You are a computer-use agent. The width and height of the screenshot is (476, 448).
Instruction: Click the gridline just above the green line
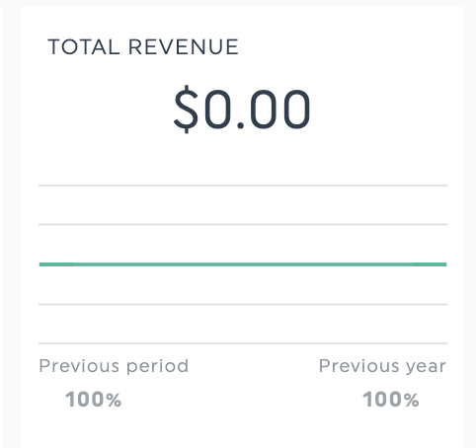(243, 225)
